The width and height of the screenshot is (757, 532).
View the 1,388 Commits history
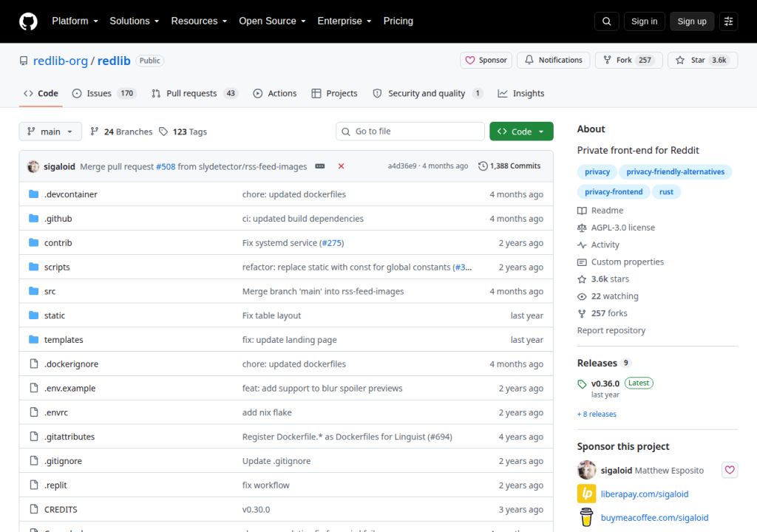tap(509, 166)
